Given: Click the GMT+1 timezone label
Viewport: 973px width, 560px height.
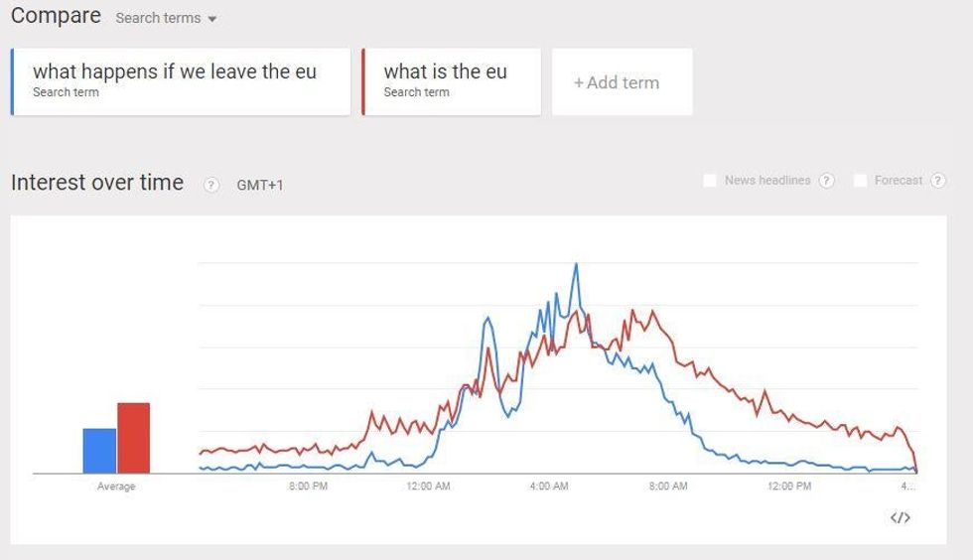Looking at the screenshot, I should pyautogui.click(x=260, y=185).
